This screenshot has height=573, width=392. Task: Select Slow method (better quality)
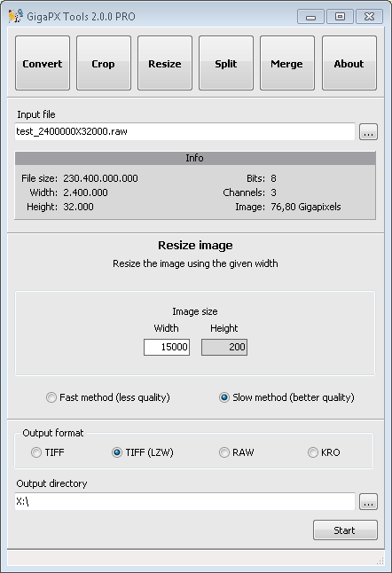point(286,397)
